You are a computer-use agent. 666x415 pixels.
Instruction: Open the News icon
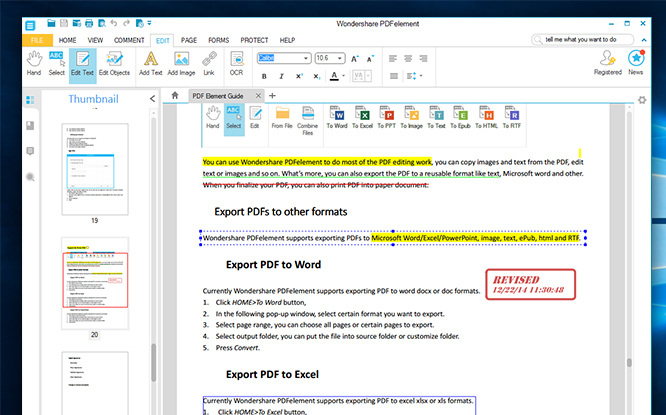pyautogui.click(x=636, y=63)
